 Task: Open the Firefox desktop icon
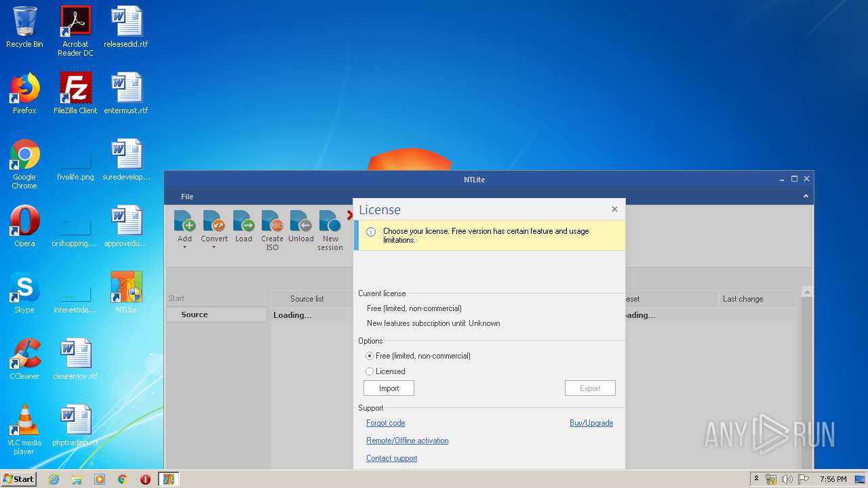tap(24, 94)
